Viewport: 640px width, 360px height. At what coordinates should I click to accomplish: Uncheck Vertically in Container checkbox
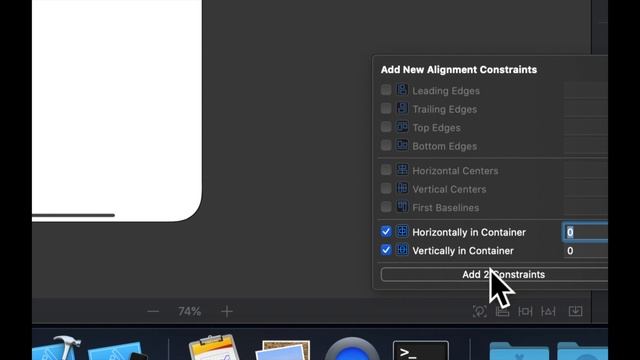(x=386, y=250)
